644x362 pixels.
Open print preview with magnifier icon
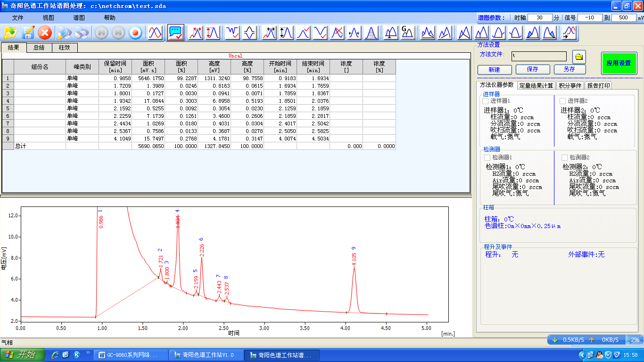coord(64,33)
